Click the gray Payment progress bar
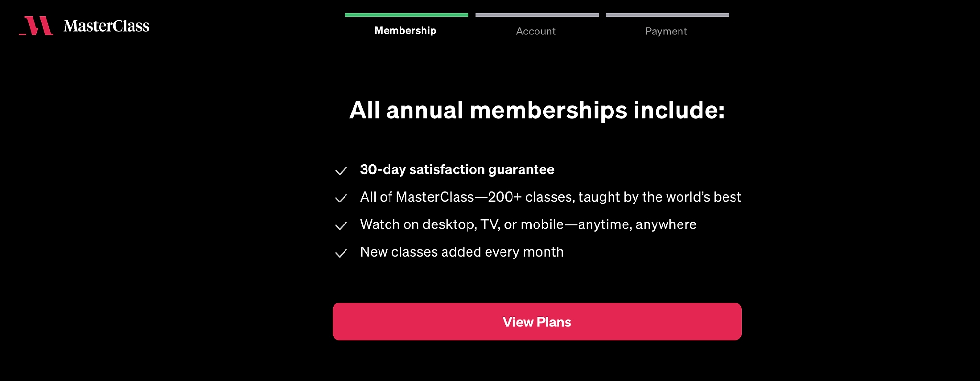 pos(668,15)
